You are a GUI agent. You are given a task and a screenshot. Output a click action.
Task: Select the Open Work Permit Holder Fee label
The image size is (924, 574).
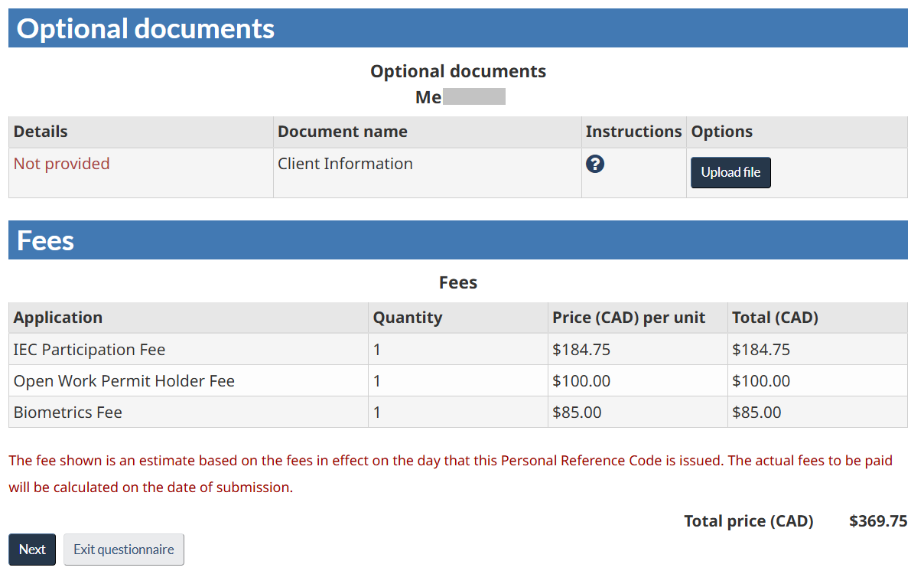pos(124,381)
